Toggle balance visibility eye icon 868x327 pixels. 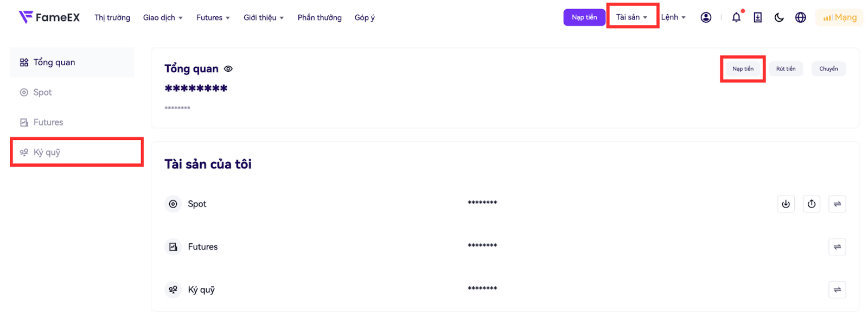(228, 69)
